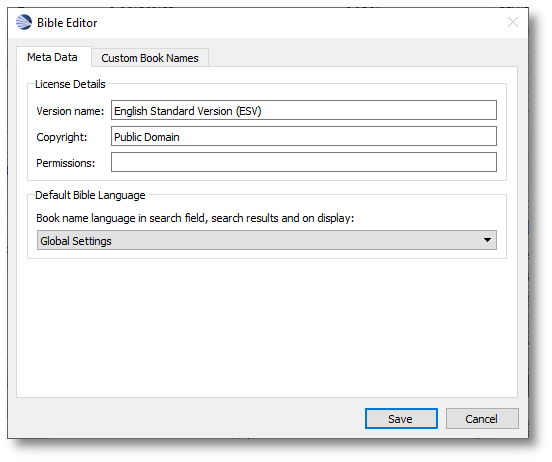The height and width of the screenshot is (462, 552).
Task: Cancel the Bible Editor dialog
Action: coord(482,419)
